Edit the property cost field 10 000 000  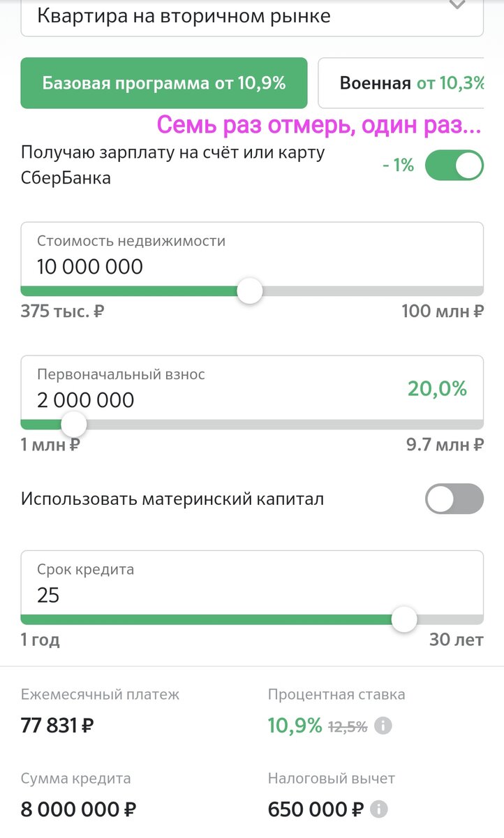click(x=252, y=255)
